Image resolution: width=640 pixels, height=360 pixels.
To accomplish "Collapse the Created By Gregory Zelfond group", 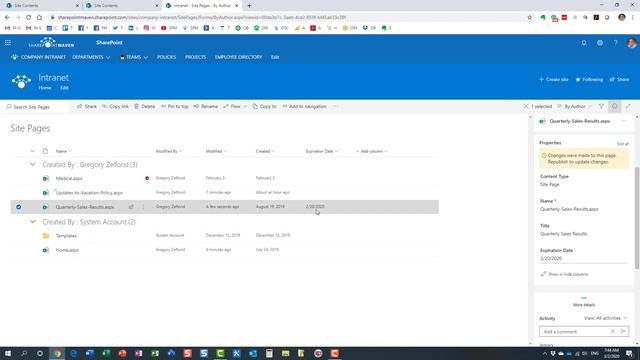I will [33, 164].
